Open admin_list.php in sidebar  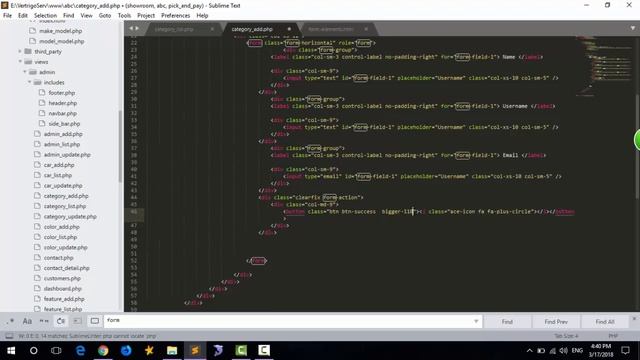click(x=62, y=144)
